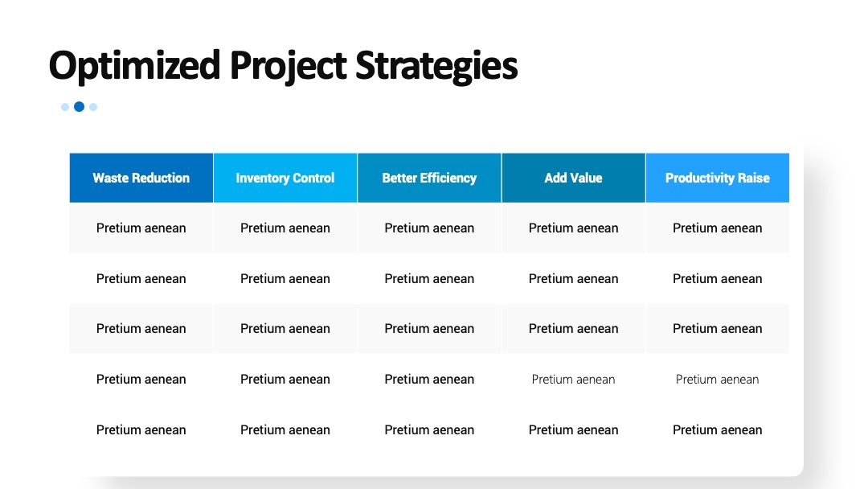Select the Optimized Project Strategies title
Image resolution: width=868 pixels, height=489 pixels.
pos(283,66)
